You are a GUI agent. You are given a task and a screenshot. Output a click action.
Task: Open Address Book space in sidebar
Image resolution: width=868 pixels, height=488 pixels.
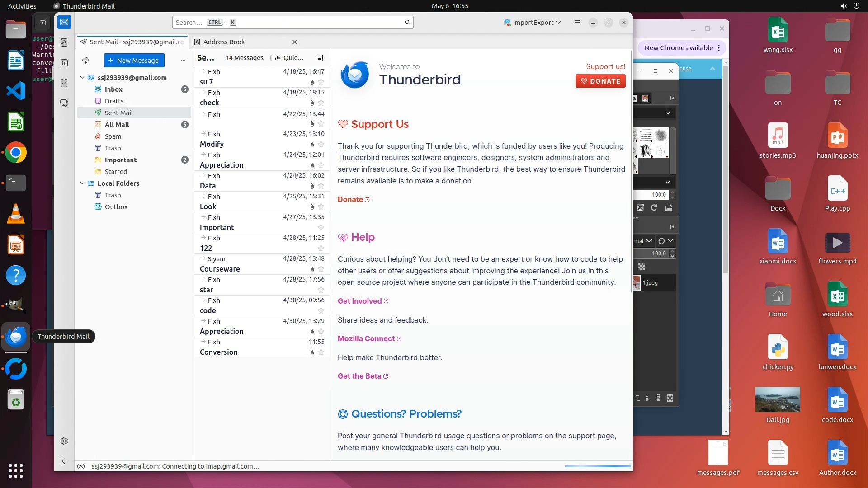pyautogui.click(x=64, y=42)
